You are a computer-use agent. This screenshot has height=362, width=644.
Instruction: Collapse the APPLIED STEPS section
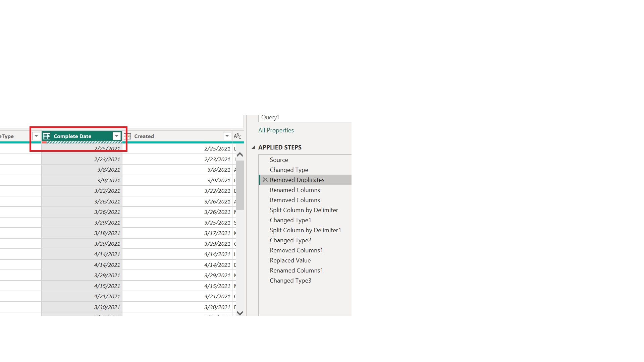tap(254, 147)
